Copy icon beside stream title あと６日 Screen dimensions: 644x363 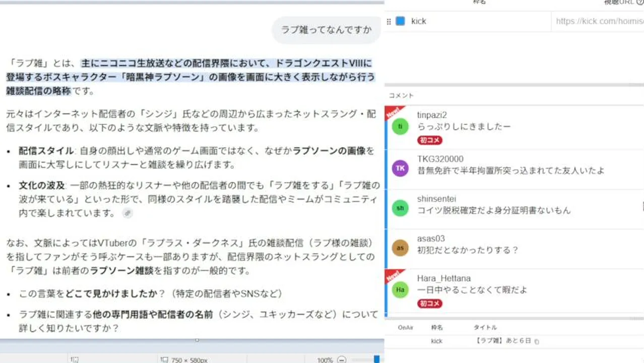537,342
